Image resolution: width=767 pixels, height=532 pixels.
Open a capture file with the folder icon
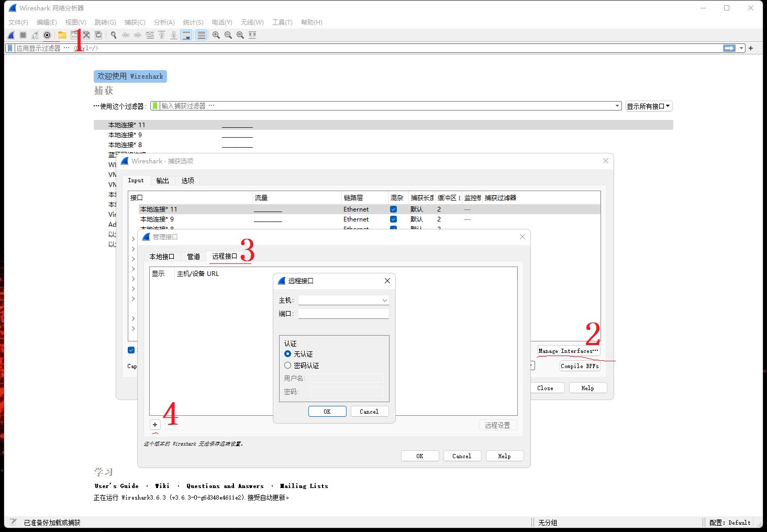[62, 35]
